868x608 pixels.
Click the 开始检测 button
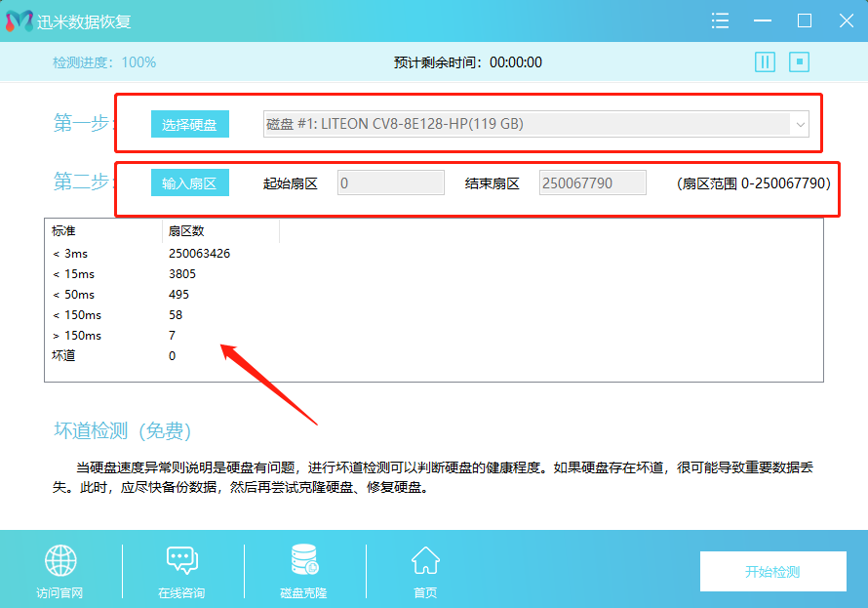click(771, 572)
